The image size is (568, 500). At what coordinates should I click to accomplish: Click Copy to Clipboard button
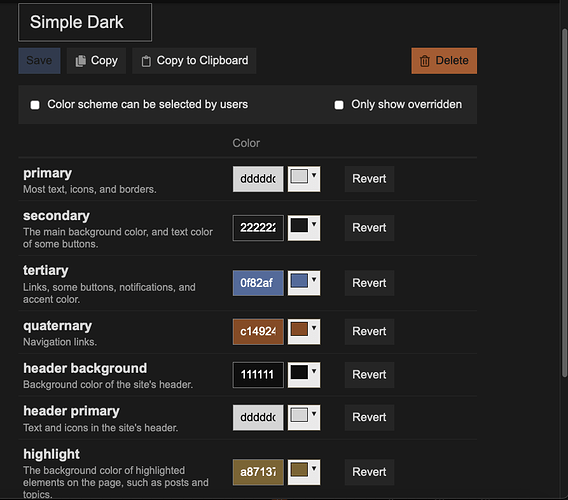[194, 61]
